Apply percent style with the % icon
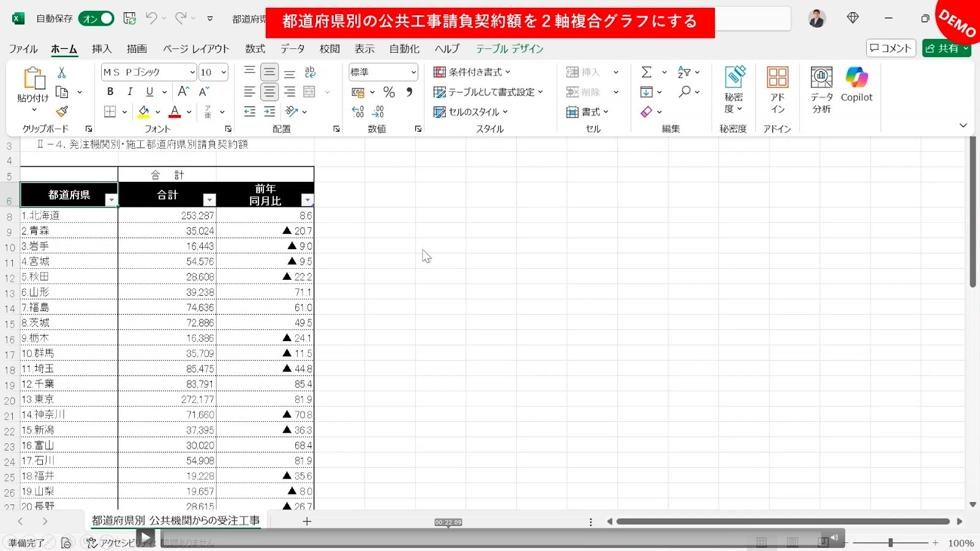980x551 pixels. (x=389, y=92)
